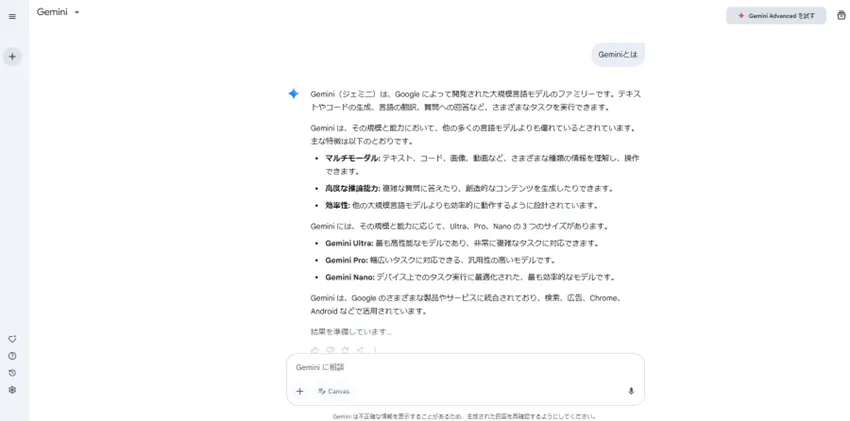Click the "Gemini に相談" prompt field
This screenshot has height=421, width=850.
point(465,367)
